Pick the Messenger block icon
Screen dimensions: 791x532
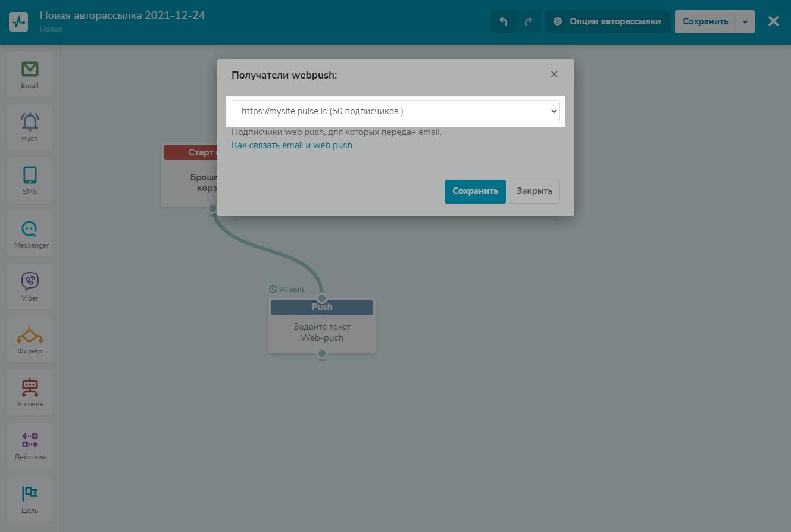pyautogui.click(x=30, y=233)
